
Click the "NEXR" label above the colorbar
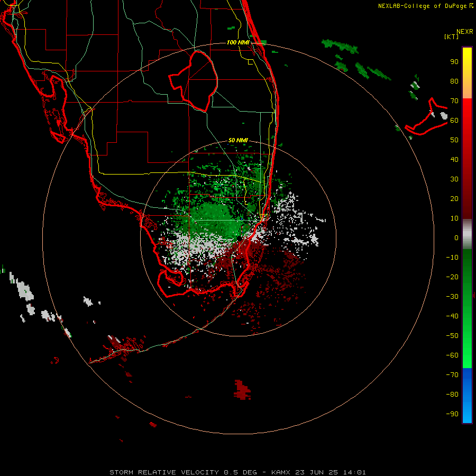coord(465,32)
